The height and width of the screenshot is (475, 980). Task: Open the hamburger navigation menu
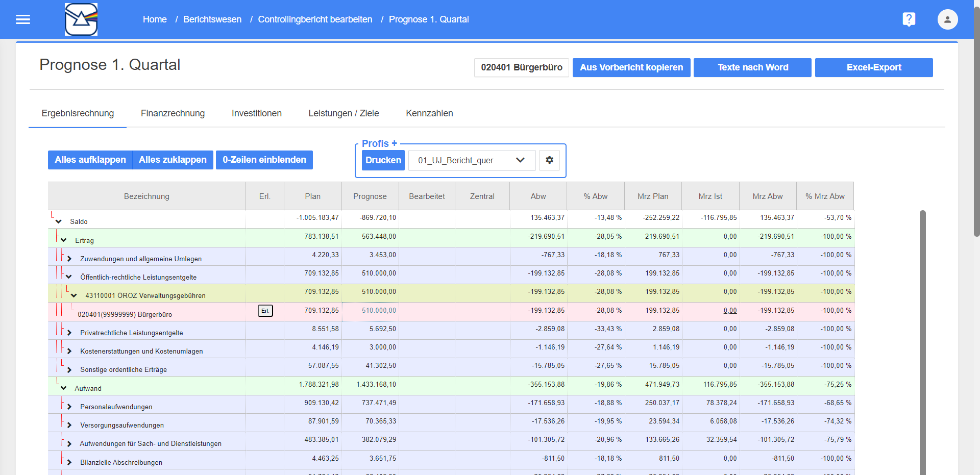tap(23, 19)
